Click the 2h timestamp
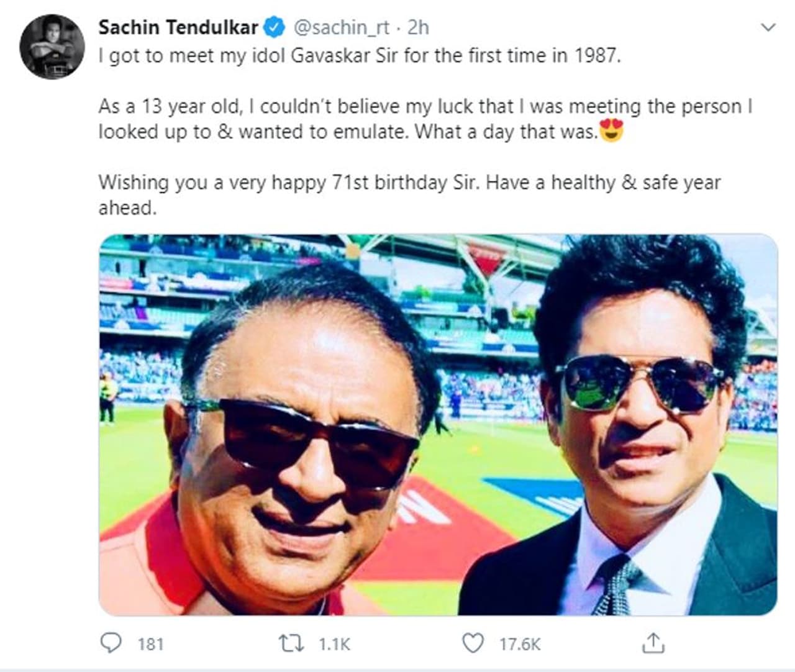 coord(417,28)
